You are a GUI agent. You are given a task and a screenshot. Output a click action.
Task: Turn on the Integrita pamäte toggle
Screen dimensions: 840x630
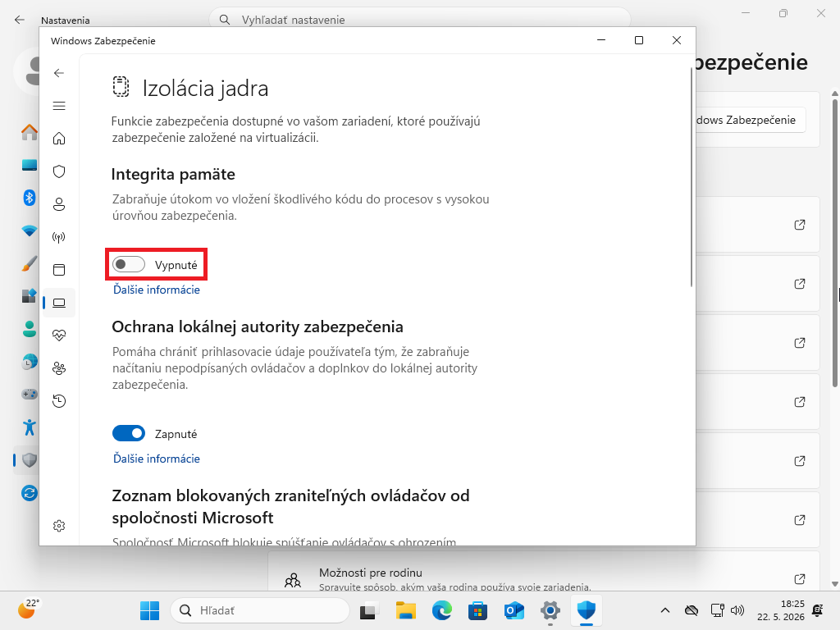click(129, 264)
